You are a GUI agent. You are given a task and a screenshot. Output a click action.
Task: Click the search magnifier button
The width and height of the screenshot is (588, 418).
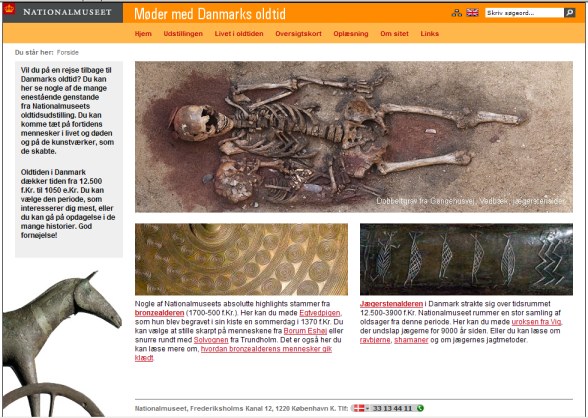tap(570, 13)
